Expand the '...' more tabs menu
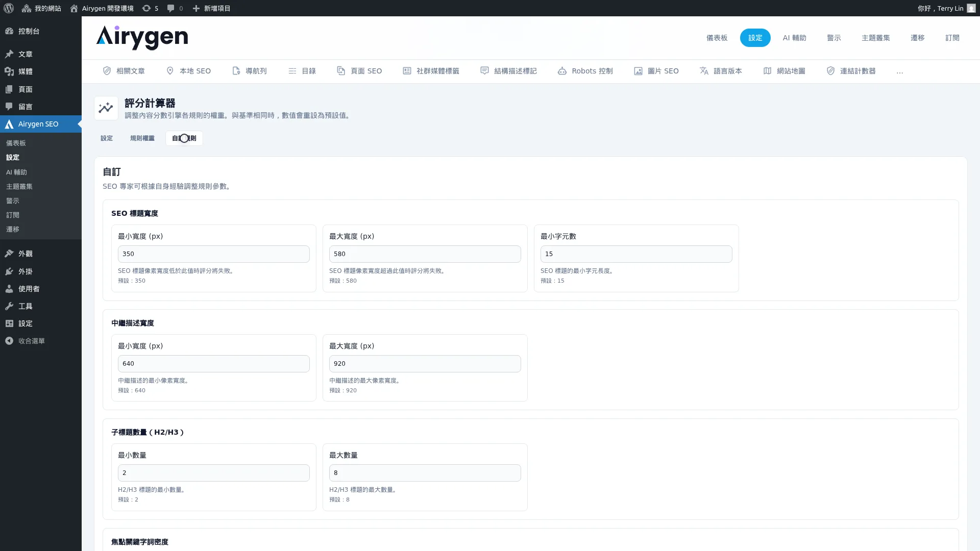980x551 pixels. pyautogui.click(x=899, y=71)
